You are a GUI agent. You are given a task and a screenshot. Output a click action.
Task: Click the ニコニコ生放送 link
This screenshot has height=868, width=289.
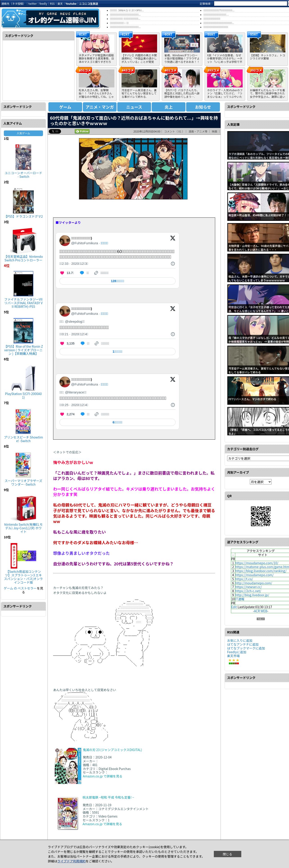click(x=88, y=4)
